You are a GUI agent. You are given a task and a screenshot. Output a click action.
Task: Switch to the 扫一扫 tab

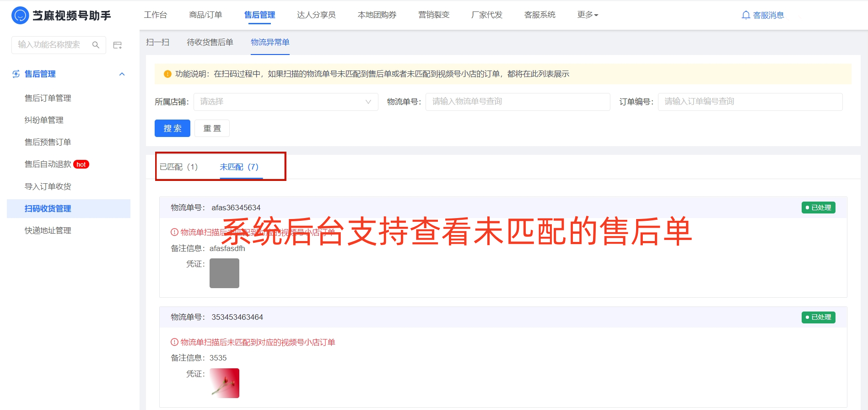tap(157, 42)
